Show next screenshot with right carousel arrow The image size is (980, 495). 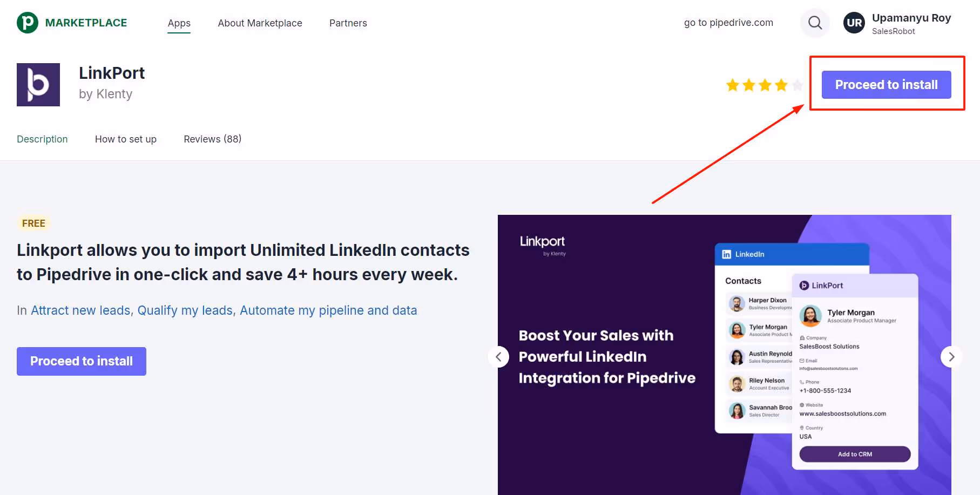coord(951,357)
